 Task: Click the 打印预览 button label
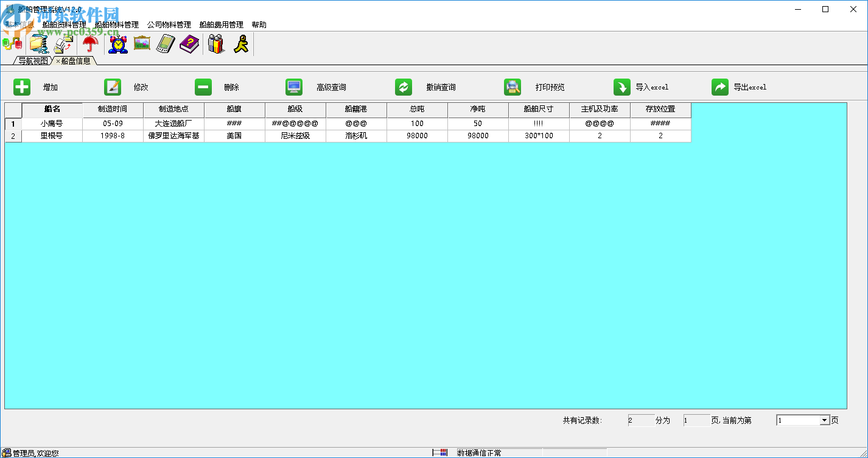pyautogui.click(x=550, y=88)
